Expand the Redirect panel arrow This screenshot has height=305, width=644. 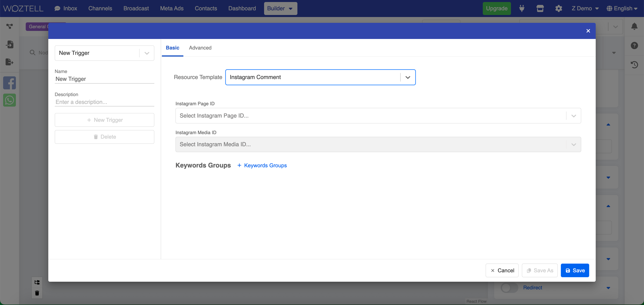608,288
